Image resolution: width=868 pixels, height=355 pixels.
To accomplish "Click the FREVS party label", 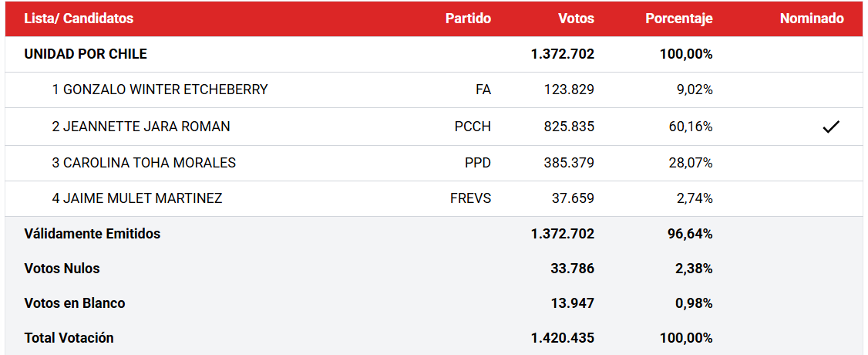I will [x=470, y=198].
